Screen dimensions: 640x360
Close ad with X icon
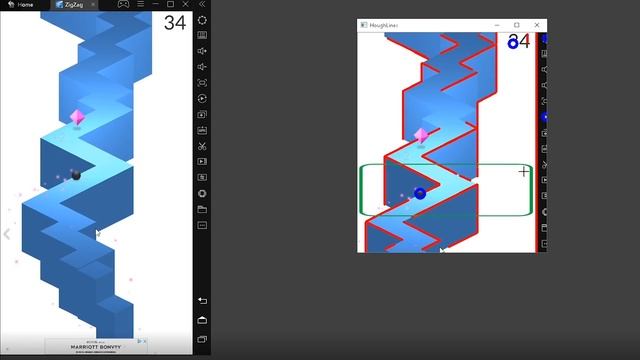(x=144, y=341)
